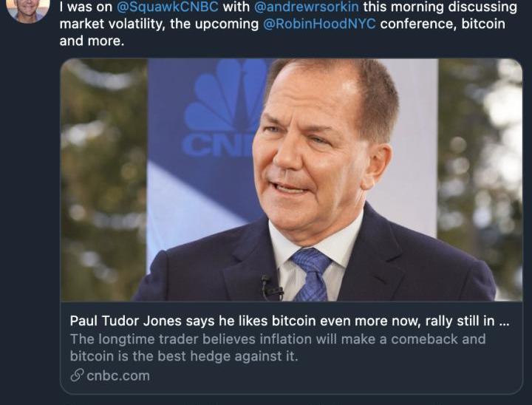Viewport: 532px width, 405px height.
Task: Click the truncated ellipsis ending the headline
Action: pos(504,321)
